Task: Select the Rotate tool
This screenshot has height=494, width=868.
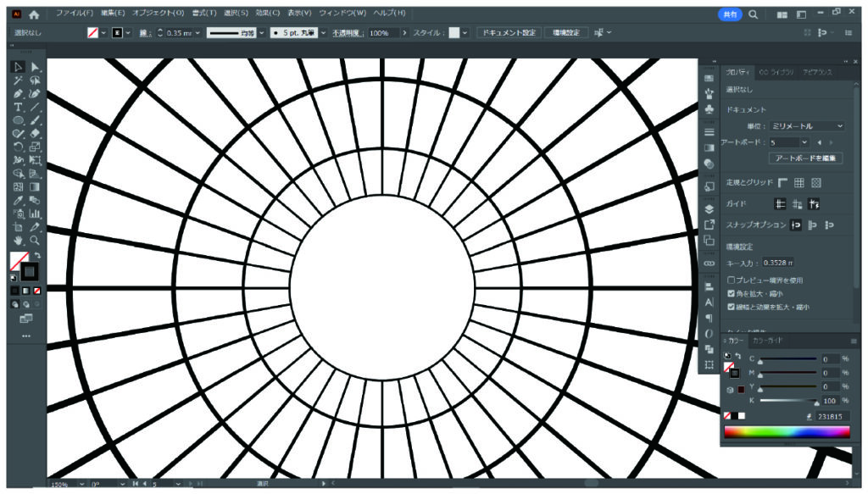Action: click(x=18, y=147)
